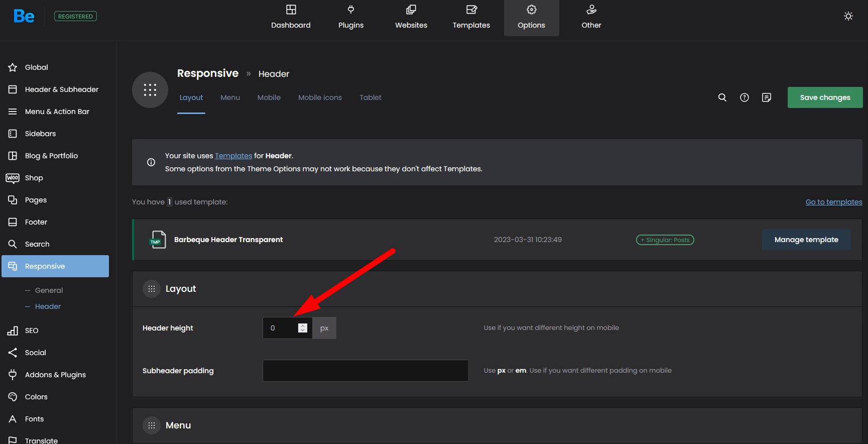Click the Colors palette icon

coord(13,397)
